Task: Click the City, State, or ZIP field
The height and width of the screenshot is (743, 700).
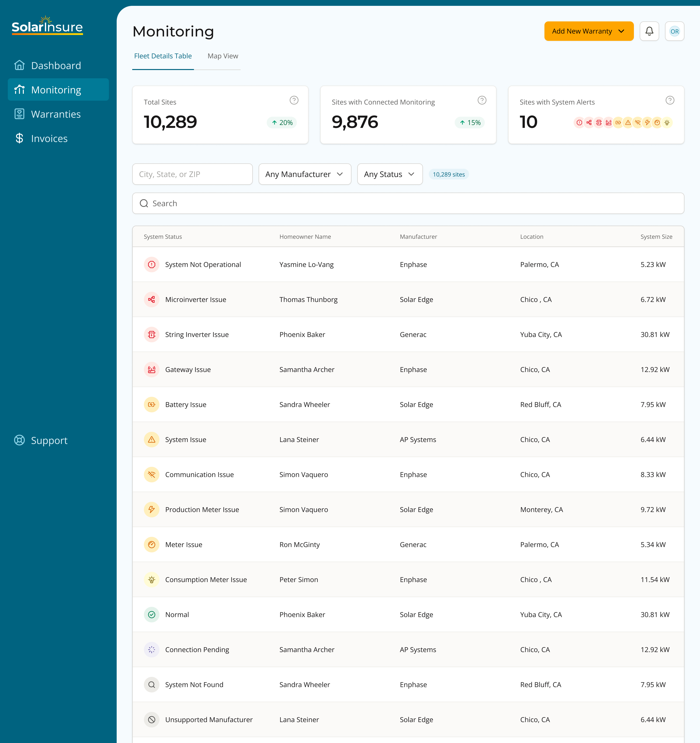Action: pos(192,174)
